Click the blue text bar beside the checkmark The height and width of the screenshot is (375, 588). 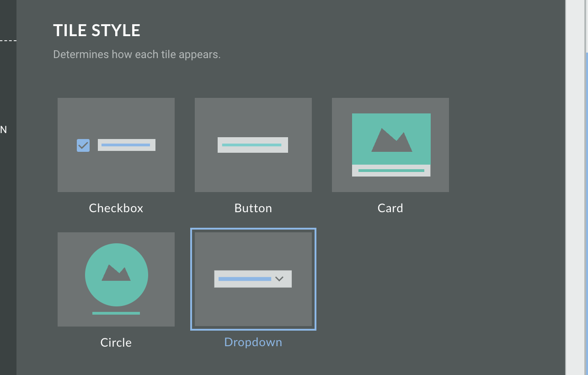coord(126,145)
